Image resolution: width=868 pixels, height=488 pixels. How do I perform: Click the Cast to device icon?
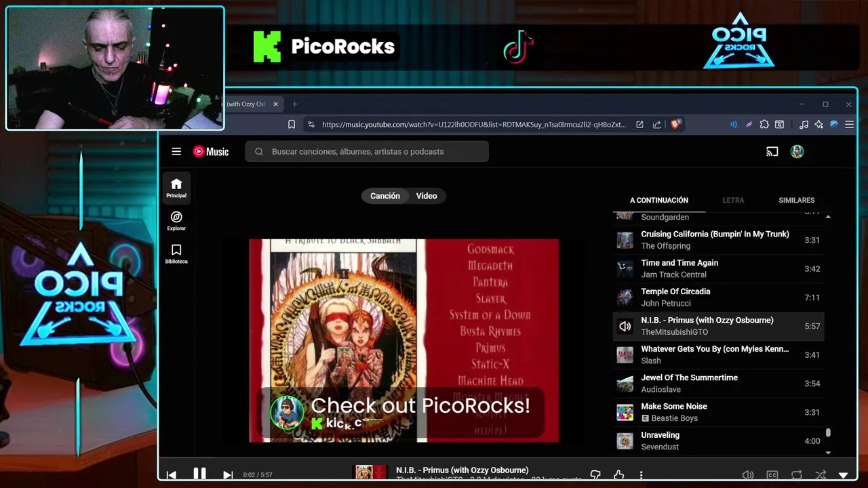coord(772,152)
